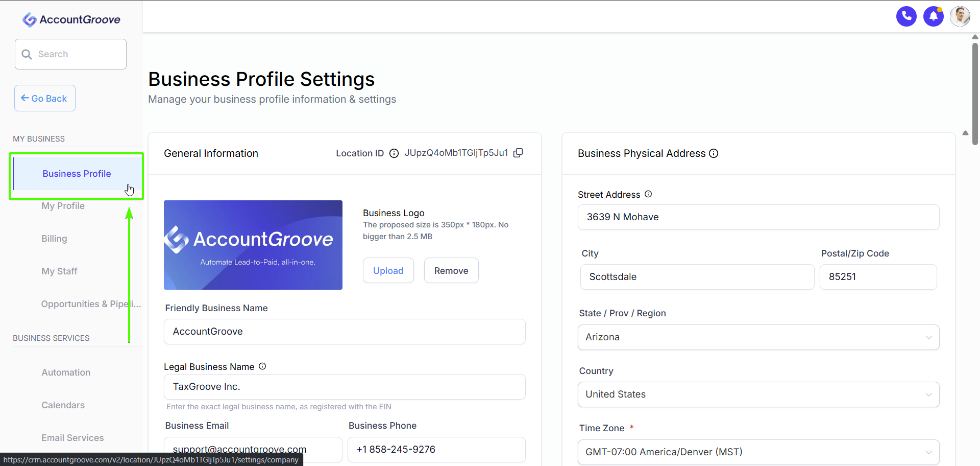Remove the business logo
This screenshot has height=466, width=980.
(451, 270)
